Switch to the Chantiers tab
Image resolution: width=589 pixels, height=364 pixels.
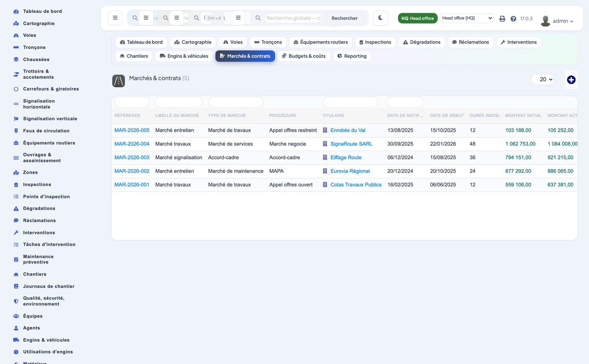[x=134, y=56]
